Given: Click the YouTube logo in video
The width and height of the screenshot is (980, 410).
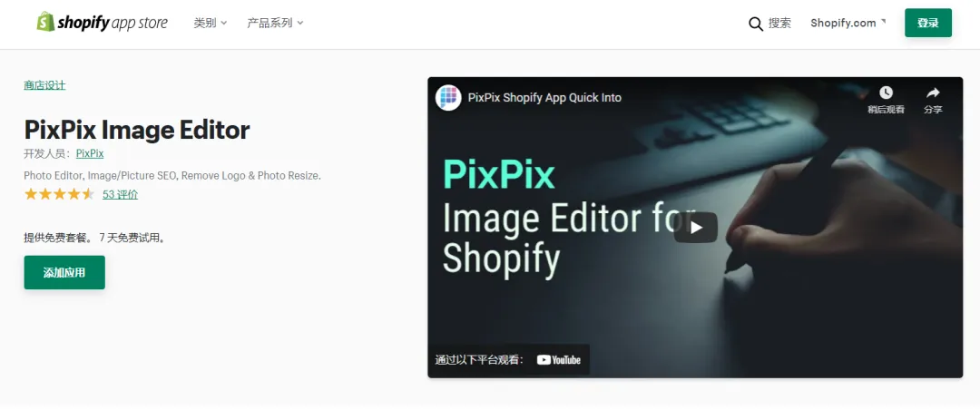Looking at the screenshot, I should tap(559, 360).
